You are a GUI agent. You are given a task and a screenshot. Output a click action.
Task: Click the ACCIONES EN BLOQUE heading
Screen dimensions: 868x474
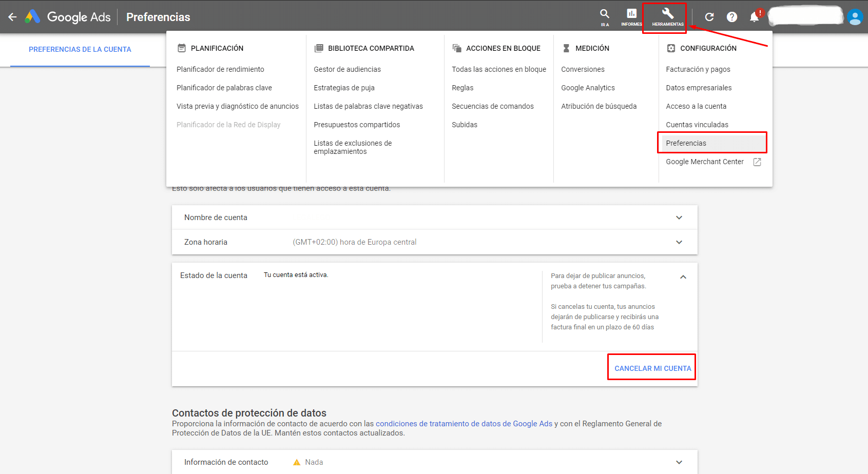click(503, 48)
